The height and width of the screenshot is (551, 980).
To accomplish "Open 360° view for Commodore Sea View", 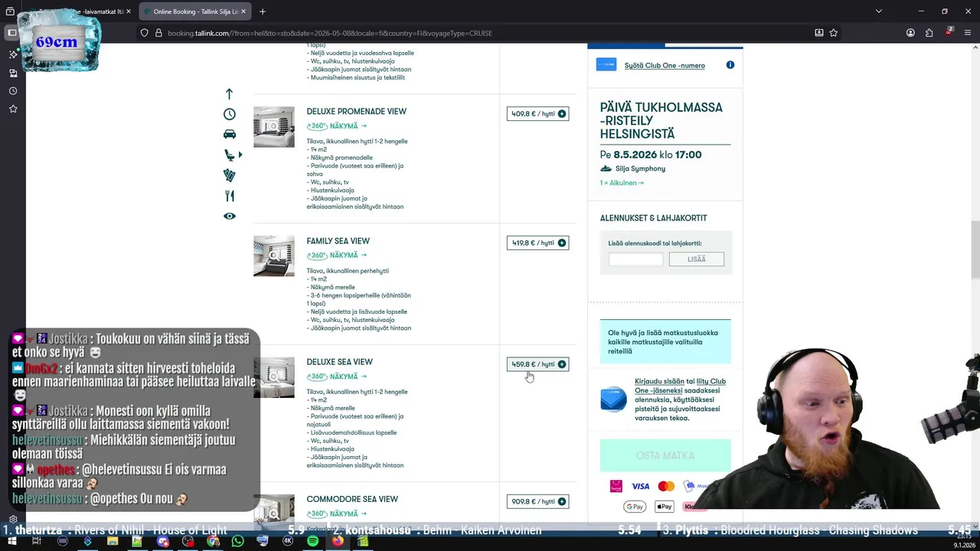I will pyautogui.click(x=337, y=514).
